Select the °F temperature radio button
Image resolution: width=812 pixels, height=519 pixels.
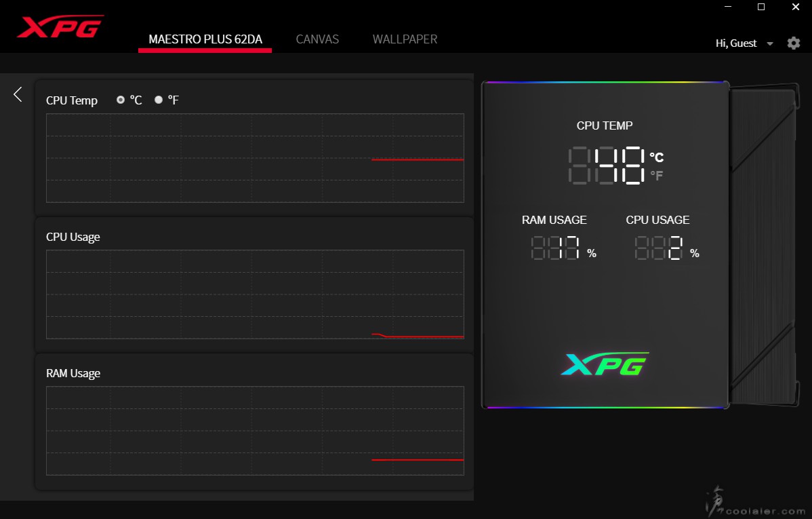click(x=159, y=100)
